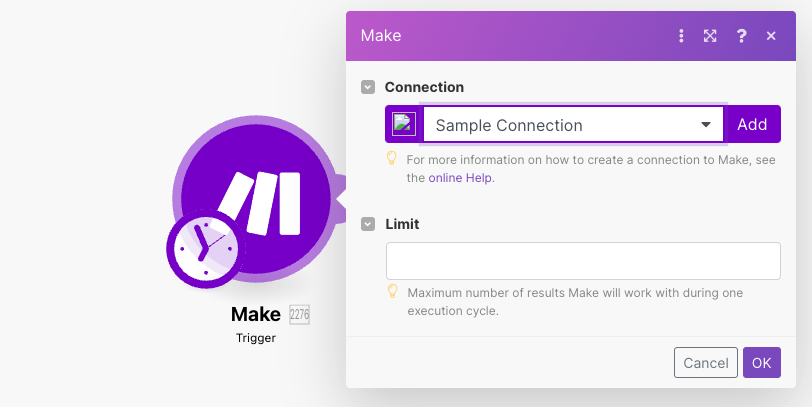The width and height of the screenshot is (812, 407).
Task: Collapse the Connection section toggle
Action: click(x=368, y=87)
